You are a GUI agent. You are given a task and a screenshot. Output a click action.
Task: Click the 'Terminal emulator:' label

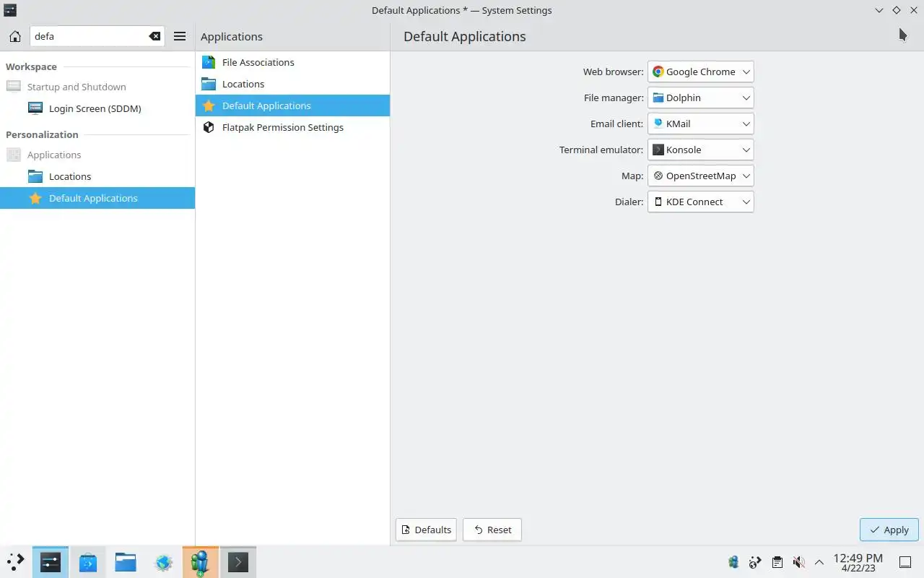601,150
